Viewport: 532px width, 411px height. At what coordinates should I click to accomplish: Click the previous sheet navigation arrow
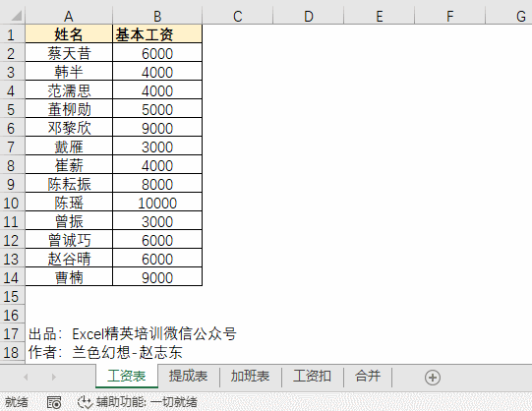26,377
